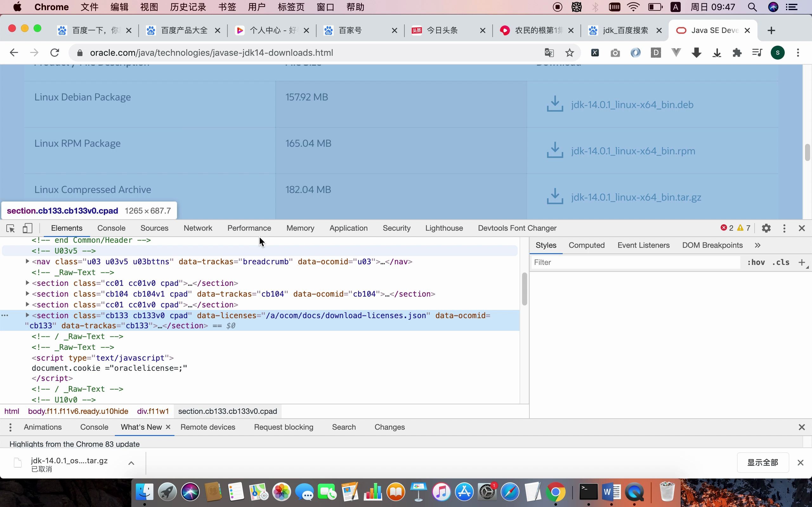Open the 历史记录 menu
Image resolution: width=812 pixels, height=507 pixels.
(x=188, y=7)
